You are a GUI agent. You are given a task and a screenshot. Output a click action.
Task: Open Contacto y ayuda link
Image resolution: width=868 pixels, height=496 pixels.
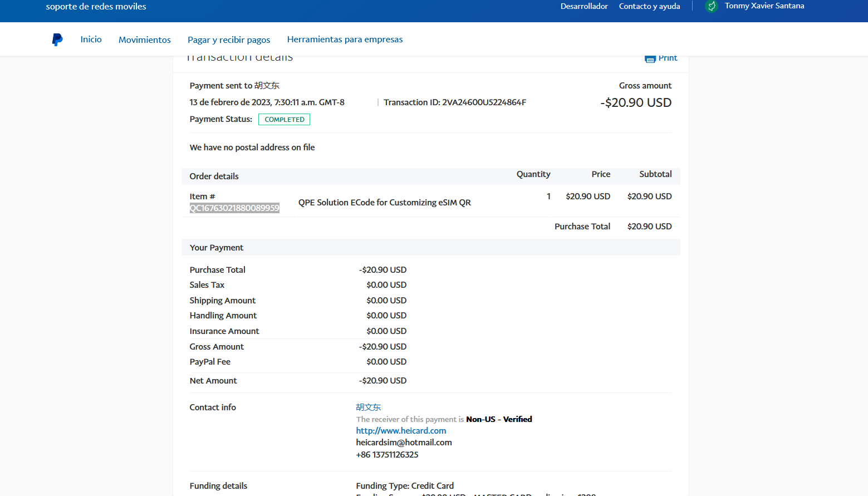click(650, 6)
